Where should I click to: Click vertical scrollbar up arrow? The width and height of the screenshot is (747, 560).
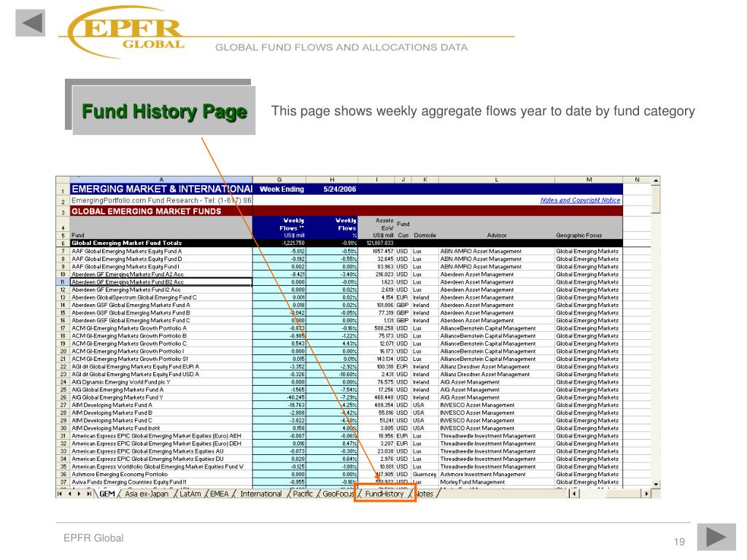tap(656, 181)
